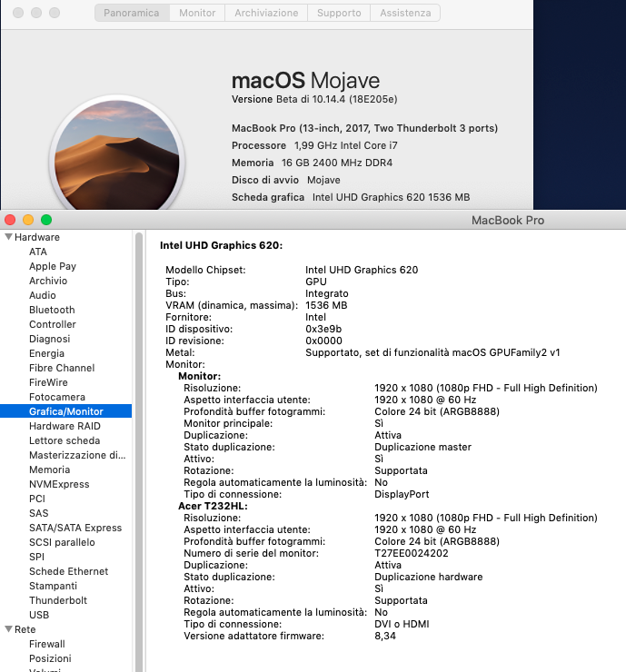Viewport: 626px width, 672px height.
Task: Click the ID dispositivo value 0x3e9b
Action: click(323, 329)
